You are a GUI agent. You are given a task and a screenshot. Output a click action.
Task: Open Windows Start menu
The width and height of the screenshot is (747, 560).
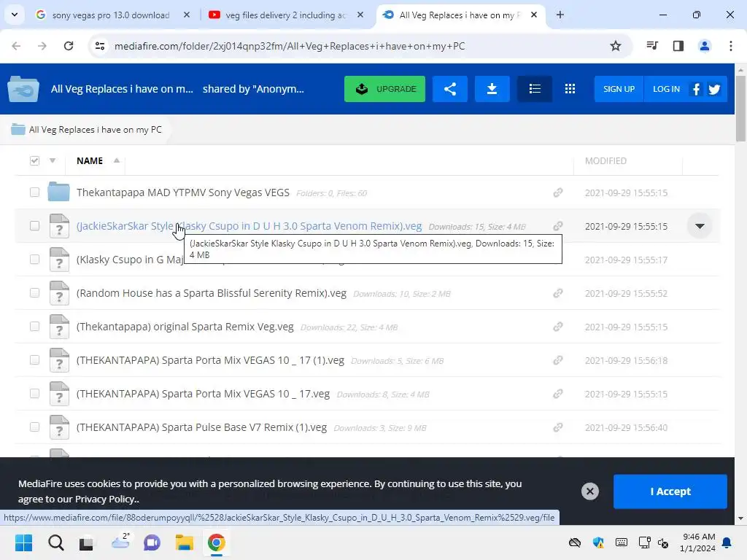23,542
